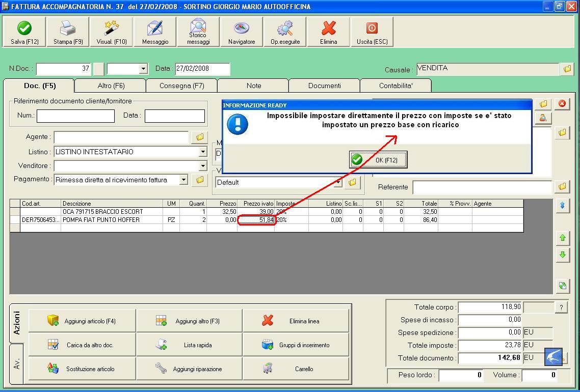Viewport: 580px width, 392px height.
Task: Click Carica da altro doc.
Action: pyautogui.click(x=82, y=345)
